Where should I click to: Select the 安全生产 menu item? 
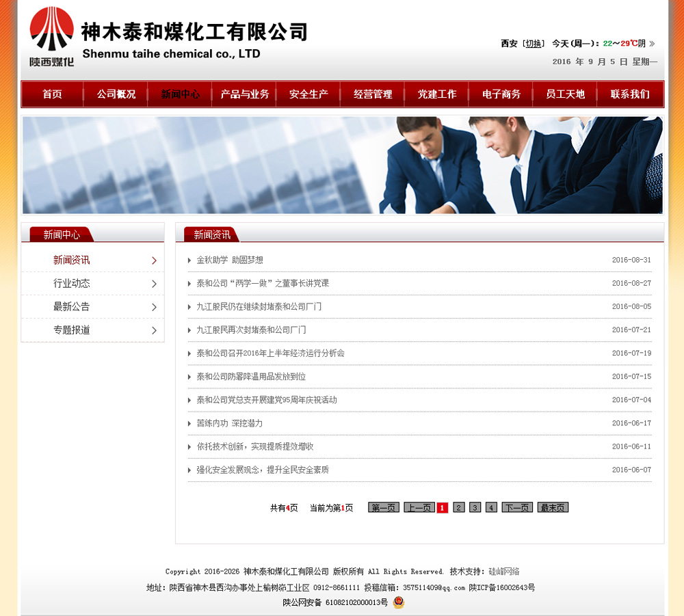308,94
